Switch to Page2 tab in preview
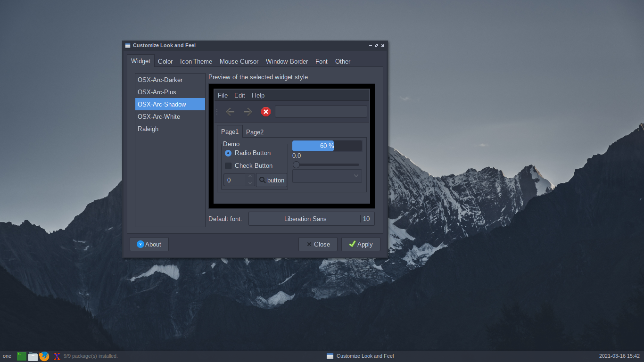Image resolution: width=644 pixels, height=362 pixels. click(x=255, y=132)
